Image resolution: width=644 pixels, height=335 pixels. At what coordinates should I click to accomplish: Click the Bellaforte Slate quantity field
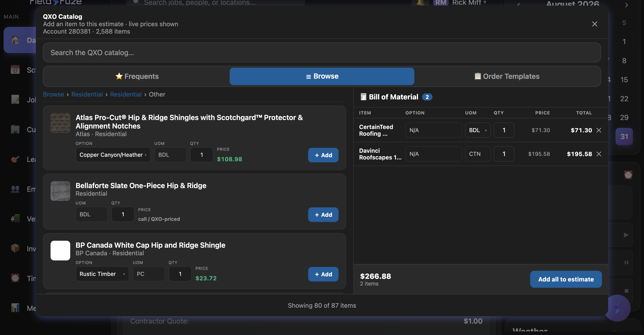pos(123,214)
